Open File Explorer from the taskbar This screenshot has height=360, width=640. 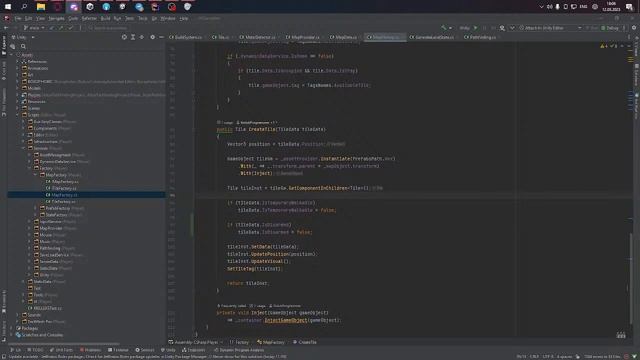coord(40,7)
